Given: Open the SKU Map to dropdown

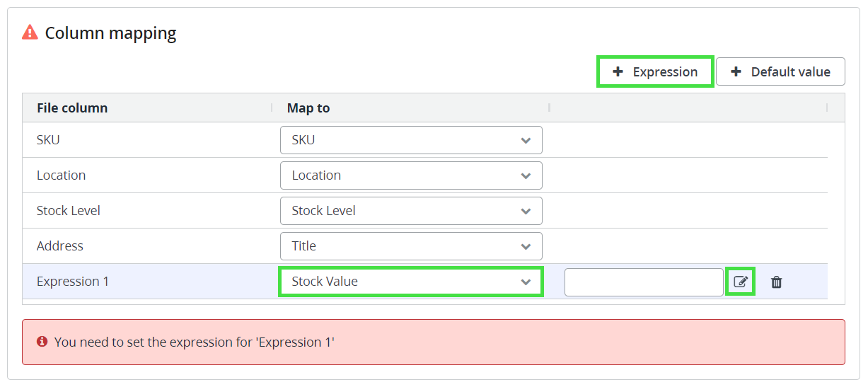Looking at the screenshot, I should coord(411,140).
